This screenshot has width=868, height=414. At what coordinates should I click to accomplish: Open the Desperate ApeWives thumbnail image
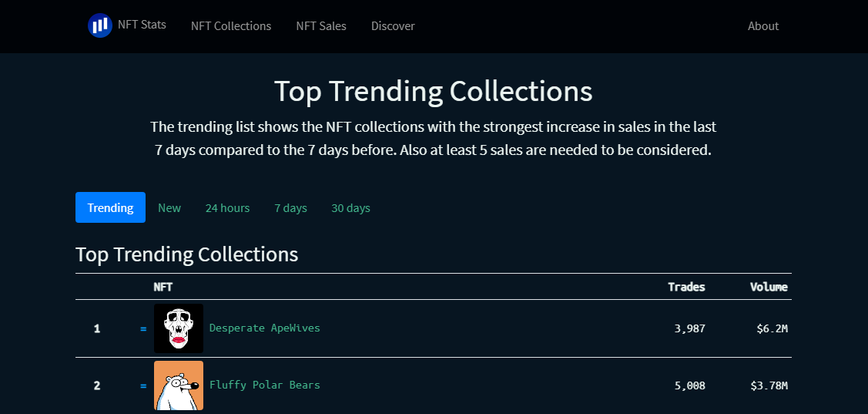[179, 328]
